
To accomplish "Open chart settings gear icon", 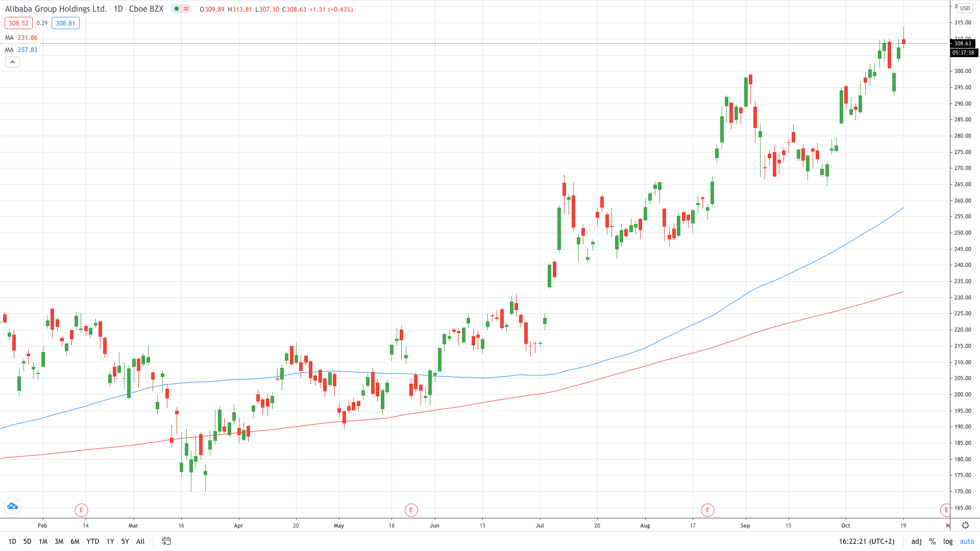I will coord(965,525).
